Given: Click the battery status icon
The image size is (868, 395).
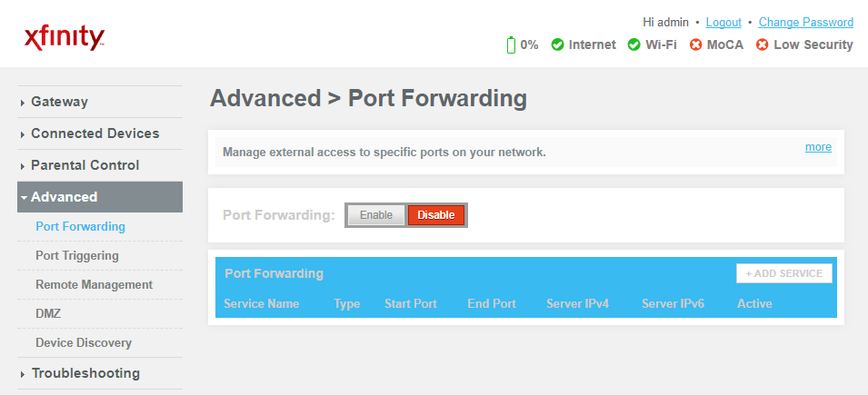Looking at the screenshot, I should [x=511, y=44].
